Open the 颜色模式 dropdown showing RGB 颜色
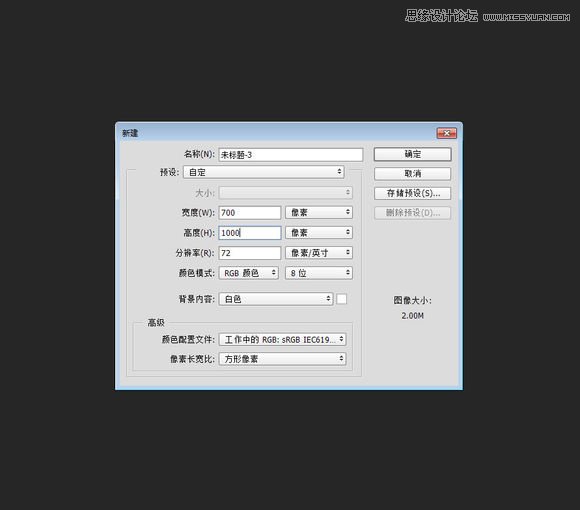Viewport: 580px width, 510px height. (x=249, y=273)
